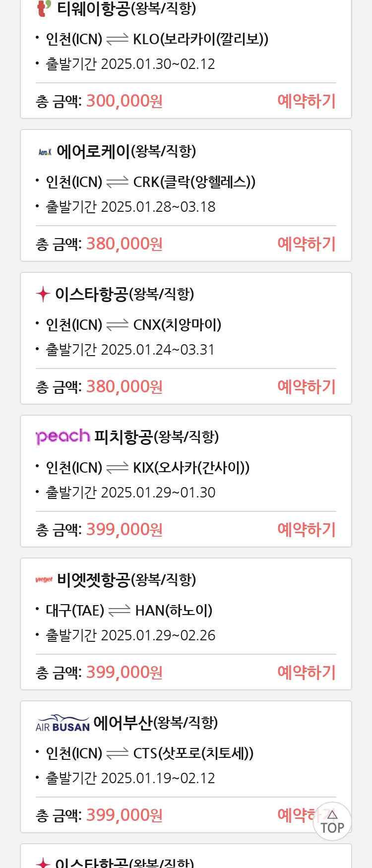Open the partially visible 이스타항공 card at the bottom
372x868 pixels.
coord(186,857)
